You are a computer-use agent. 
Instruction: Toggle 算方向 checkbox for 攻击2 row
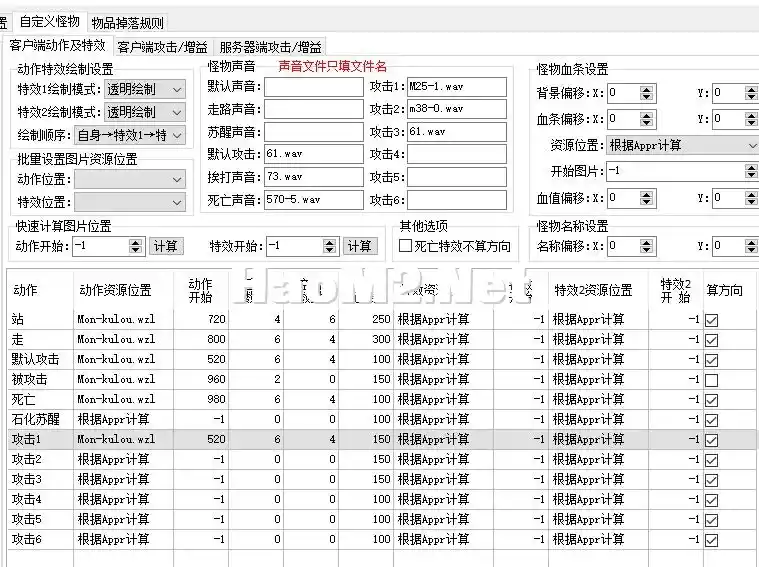pyautogui.click(x=712, y=460)
